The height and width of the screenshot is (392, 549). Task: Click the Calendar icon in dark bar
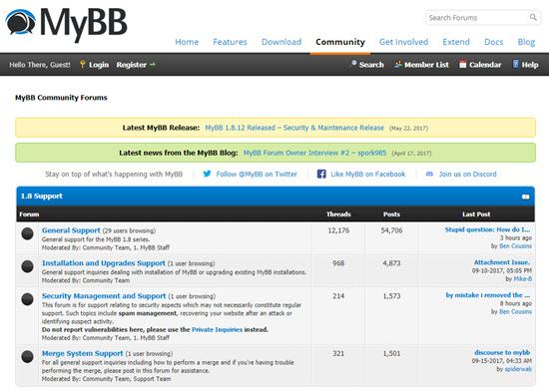(463, 64)
